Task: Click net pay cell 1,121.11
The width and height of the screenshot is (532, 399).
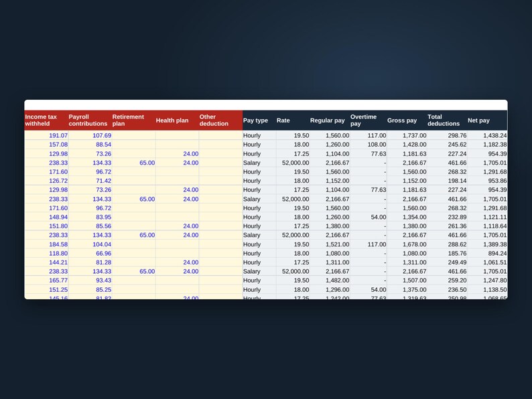Action: point(487,217)
